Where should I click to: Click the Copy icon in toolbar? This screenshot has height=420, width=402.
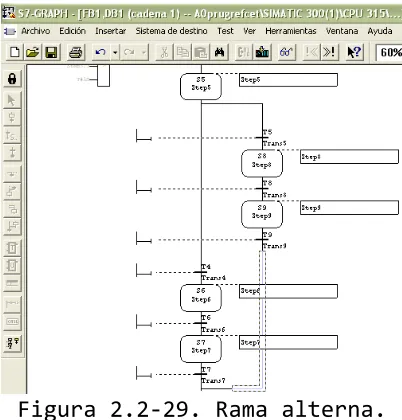coord(182,52)
